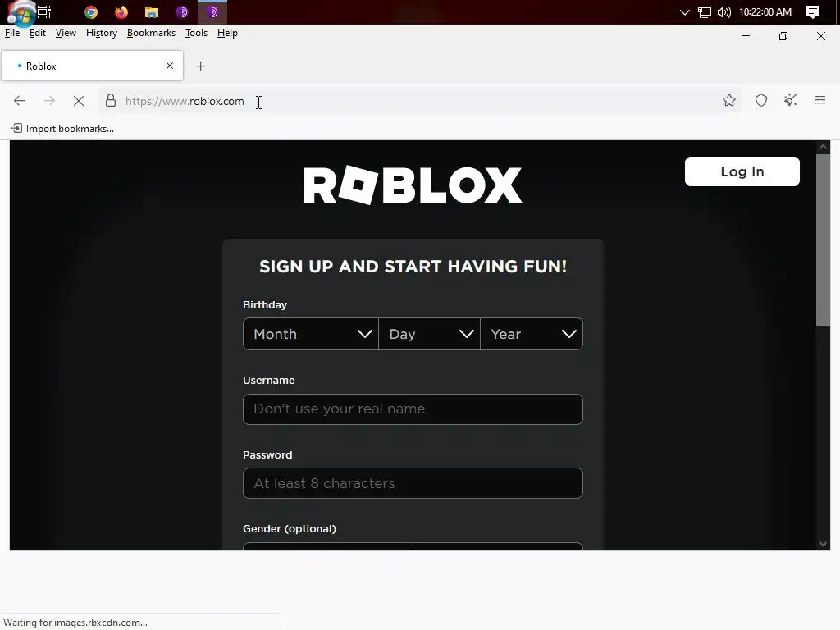View site security lock info
Image resolution: width=840 pixels, height=630 pixels.
(111, 101)
